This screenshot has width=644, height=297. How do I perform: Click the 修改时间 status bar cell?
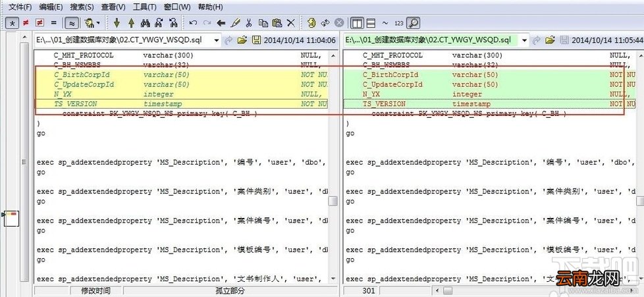(95, 291)
